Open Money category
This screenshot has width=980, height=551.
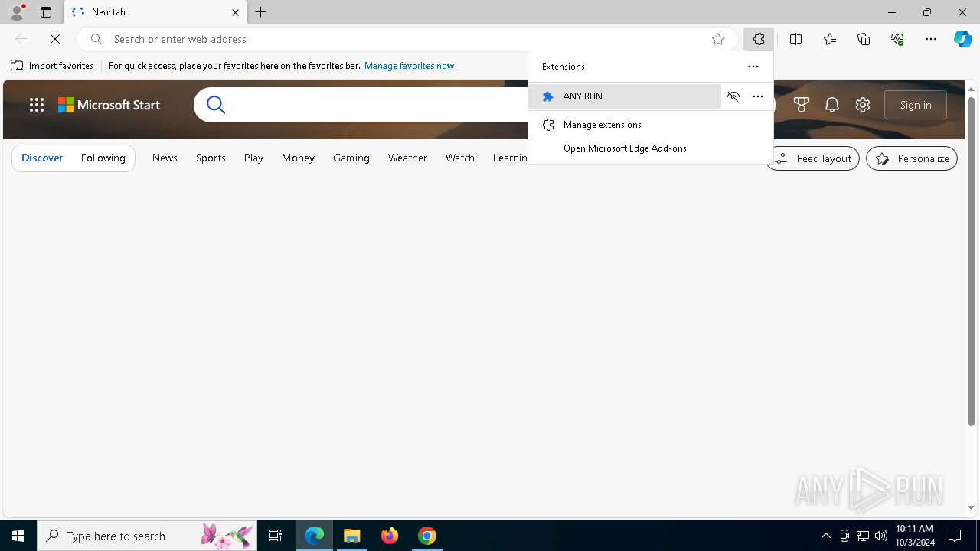pyautogui.click(x=298, y=158)
